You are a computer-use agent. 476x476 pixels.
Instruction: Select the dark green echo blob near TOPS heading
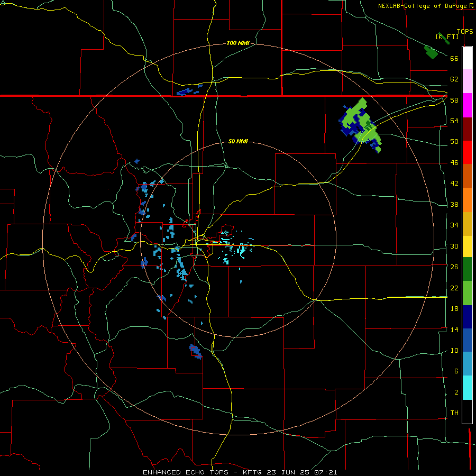431,52
